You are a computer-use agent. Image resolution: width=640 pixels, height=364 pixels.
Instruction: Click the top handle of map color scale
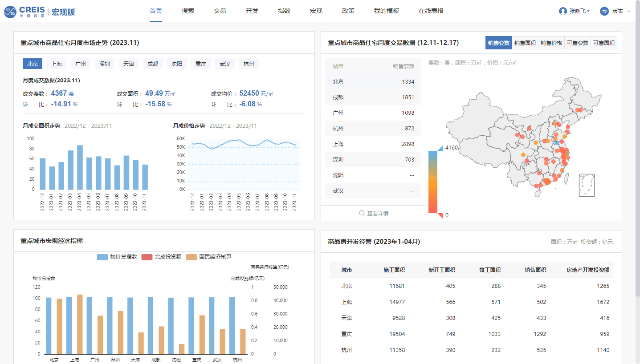pos(440,148)
